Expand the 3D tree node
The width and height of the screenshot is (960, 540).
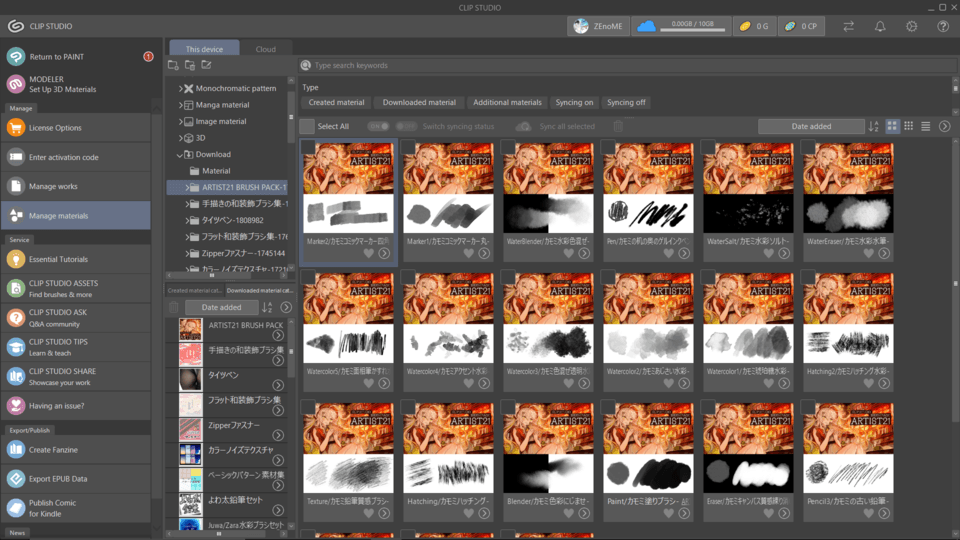point(181,138)
